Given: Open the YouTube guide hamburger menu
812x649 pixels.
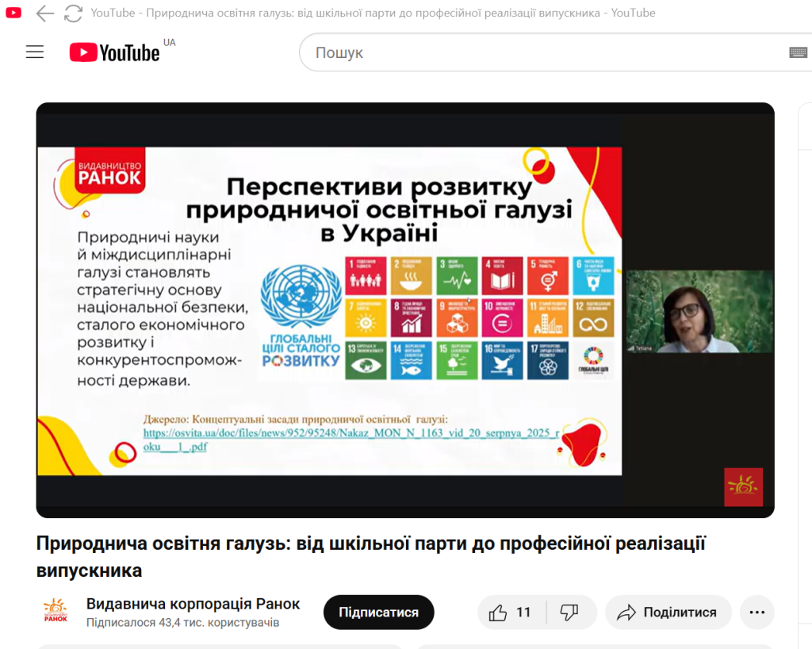Looking at the screenshot, I should (34, 52).
